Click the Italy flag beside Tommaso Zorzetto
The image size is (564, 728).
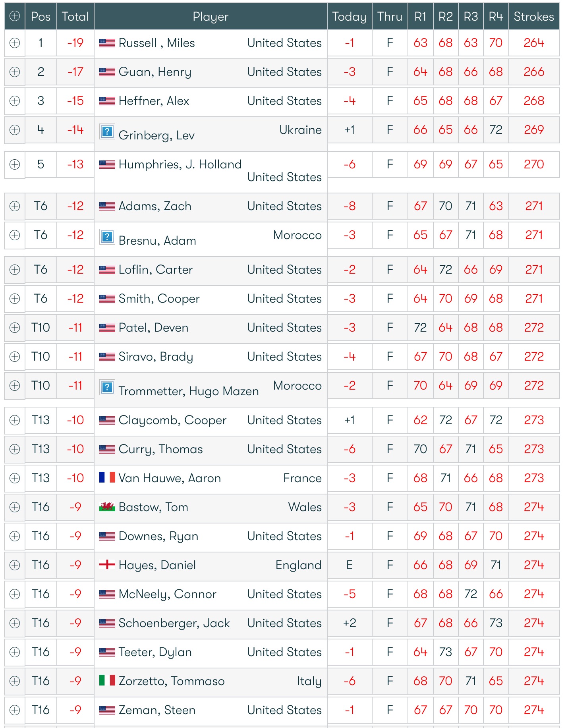107,681
